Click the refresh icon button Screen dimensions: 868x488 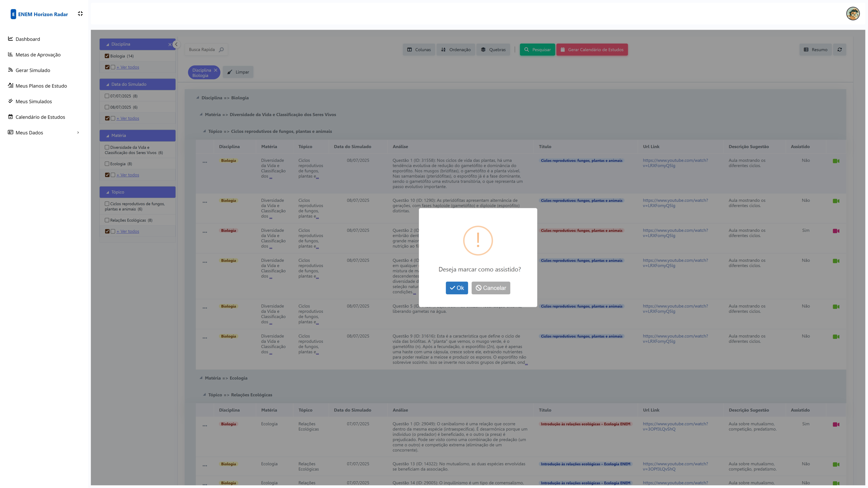tap(840, 50)
